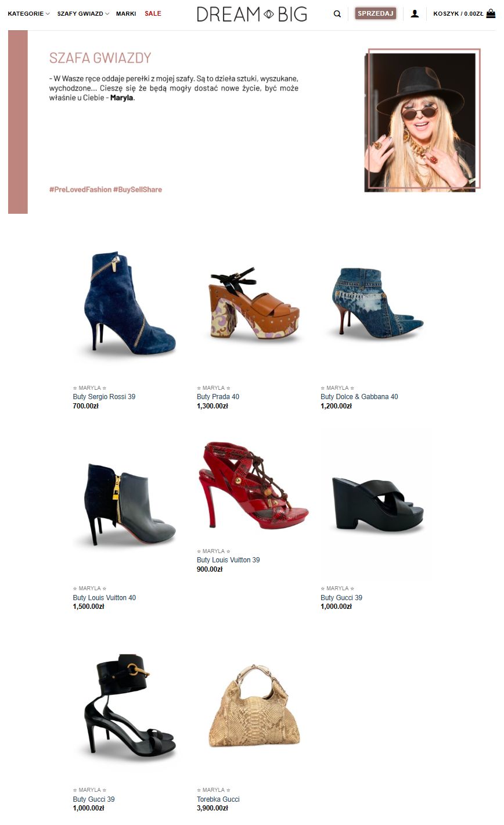This screenshot has height=825, width=504.
Task: Open the Marki menu item
Action: coord(126,13)
